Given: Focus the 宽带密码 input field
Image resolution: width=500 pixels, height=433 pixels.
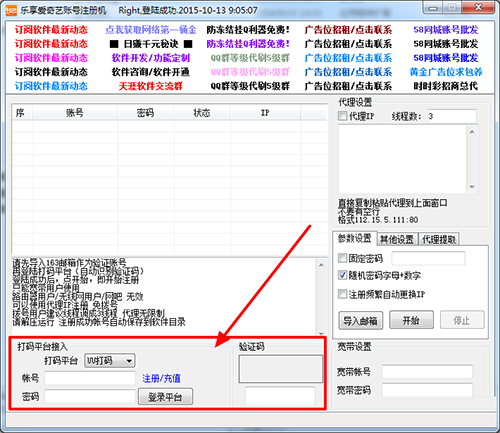Looking at the screenshot, I should 427,390.
